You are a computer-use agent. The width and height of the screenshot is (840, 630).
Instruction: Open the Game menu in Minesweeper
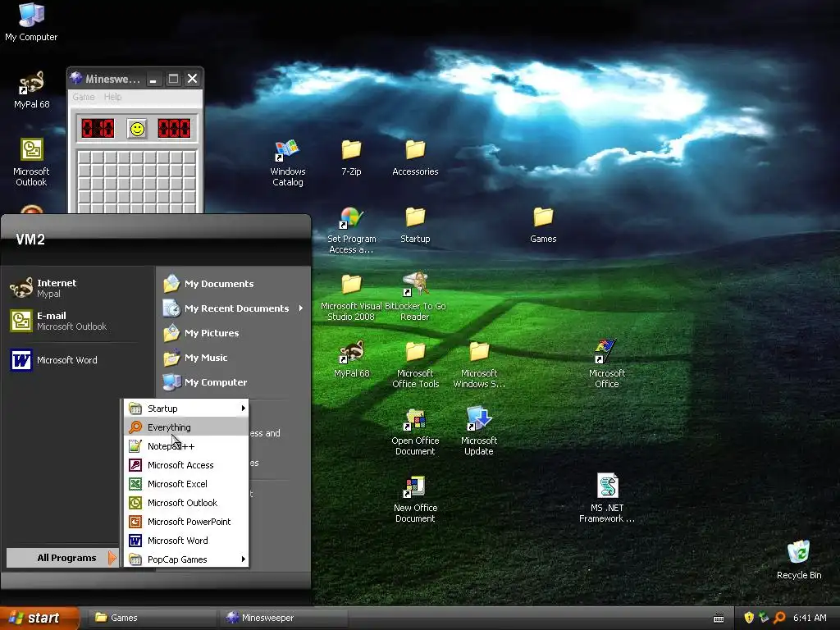pyautogui.click(x=84, y=97)
